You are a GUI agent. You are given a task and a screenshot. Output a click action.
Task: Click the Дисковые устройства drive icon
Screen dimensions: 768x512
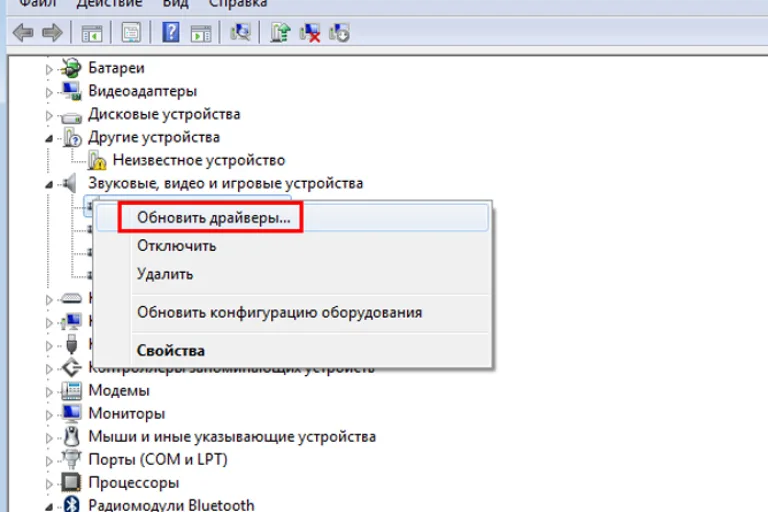(x=71, y=118)
